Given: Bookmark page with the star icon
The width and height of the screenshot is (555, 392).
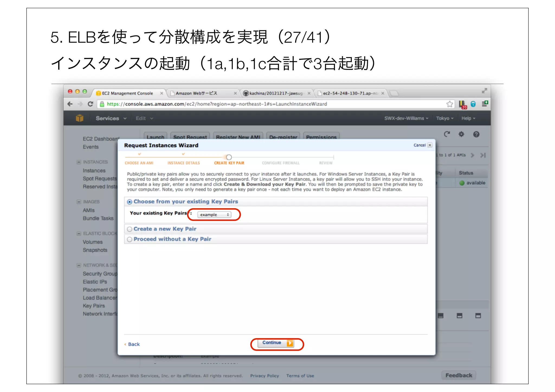Looking at the screenshot, I should tap(450, 104).
